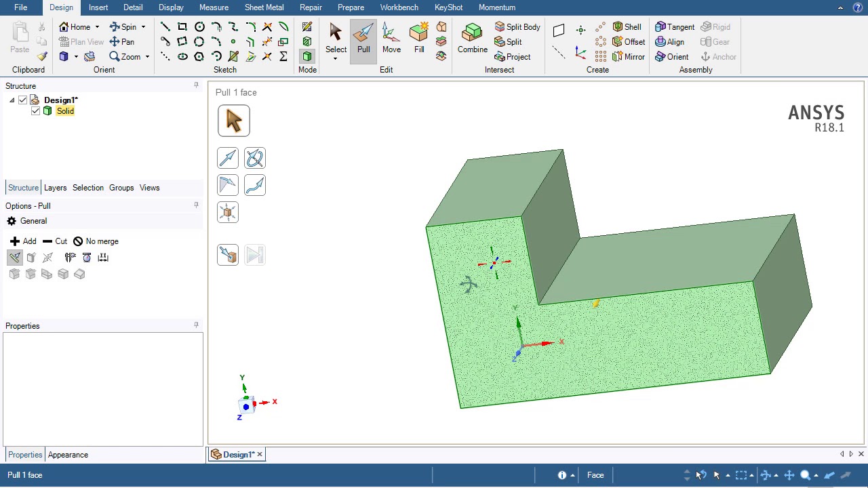Viewport: 868px width, 488px height.
Task: Open the Appearance tab
Action: tap(68, 455)
